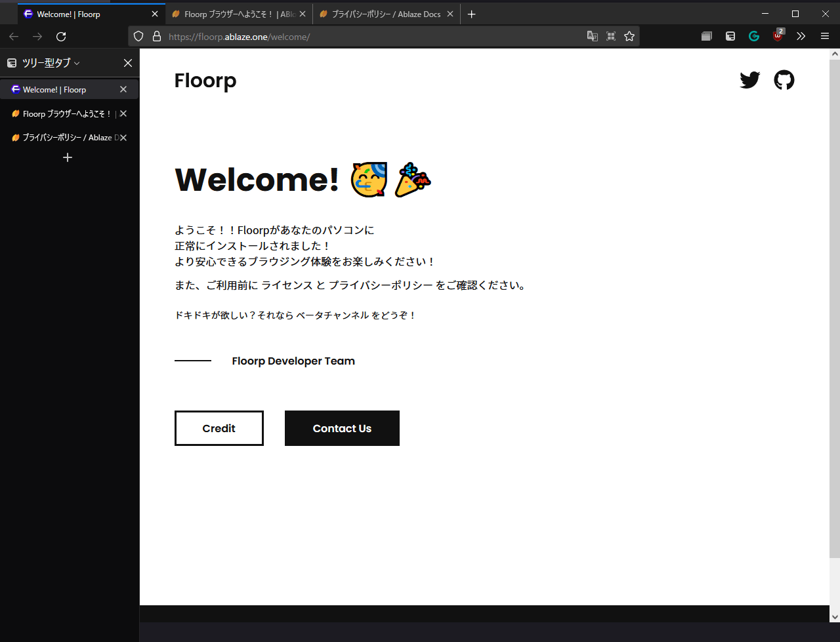
Task: Open the translate page icon
Action: click(593, 37)
